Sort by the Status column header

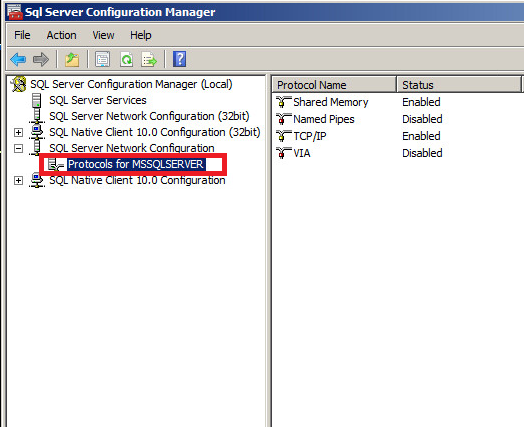click(458, 85)
